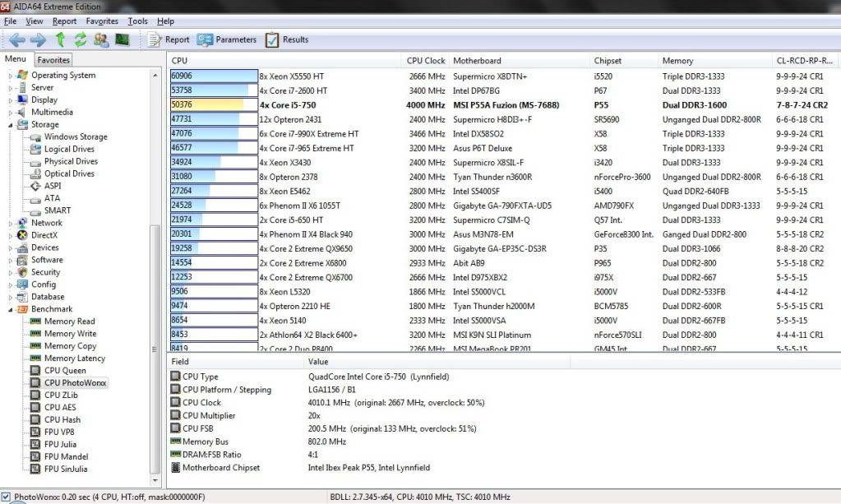
Task: Select the CPU AES benchmark
Action: (60, 408)
